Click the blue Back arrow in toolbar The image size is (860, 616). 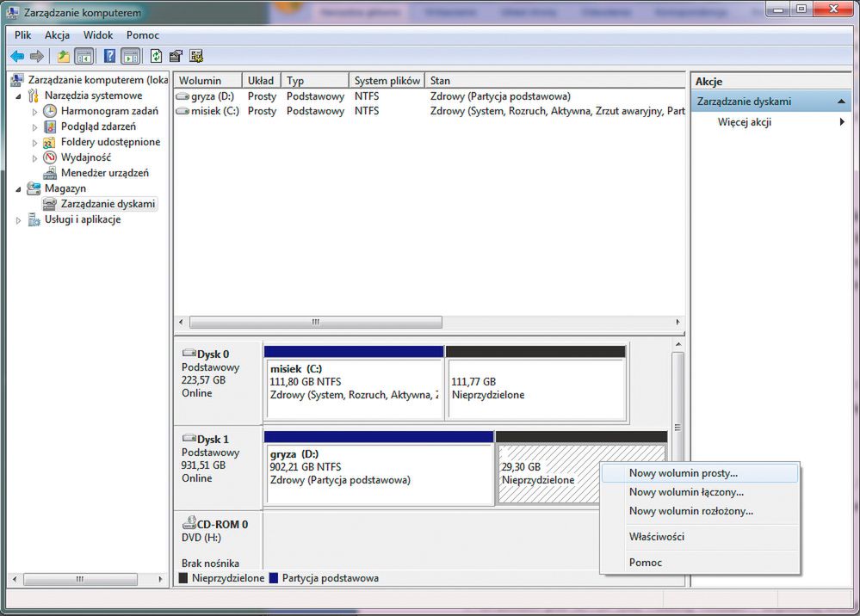coord(17,56)
